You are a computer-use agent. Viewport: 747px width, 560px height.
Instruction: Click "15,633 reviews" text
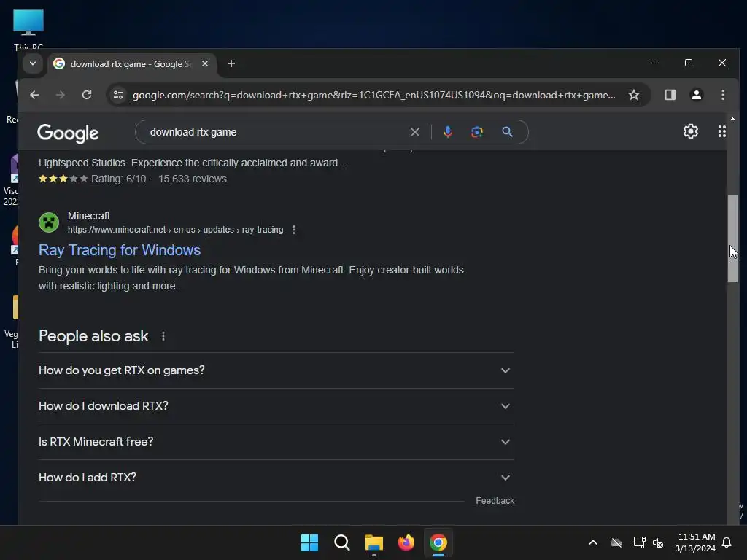point(193,179)
